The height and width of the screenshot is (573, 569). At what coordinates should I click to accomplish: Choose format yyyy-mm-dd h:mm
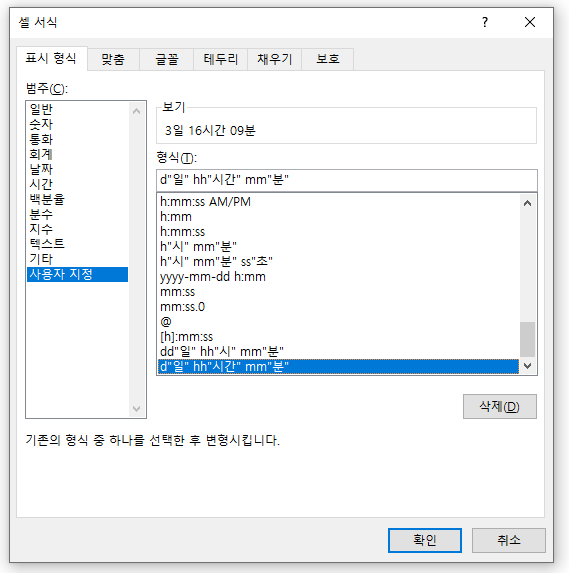(x=338, y=277)
